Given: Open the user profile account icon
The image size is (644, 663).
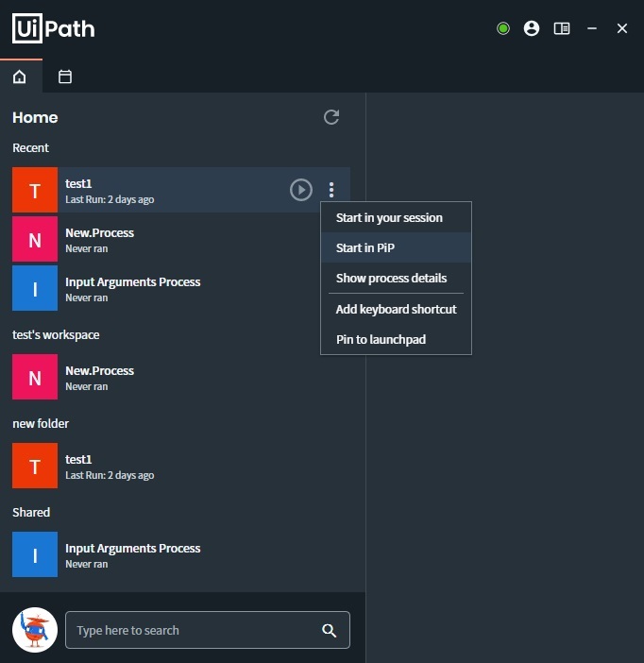Looking at the screenshot, I should 532,28.
